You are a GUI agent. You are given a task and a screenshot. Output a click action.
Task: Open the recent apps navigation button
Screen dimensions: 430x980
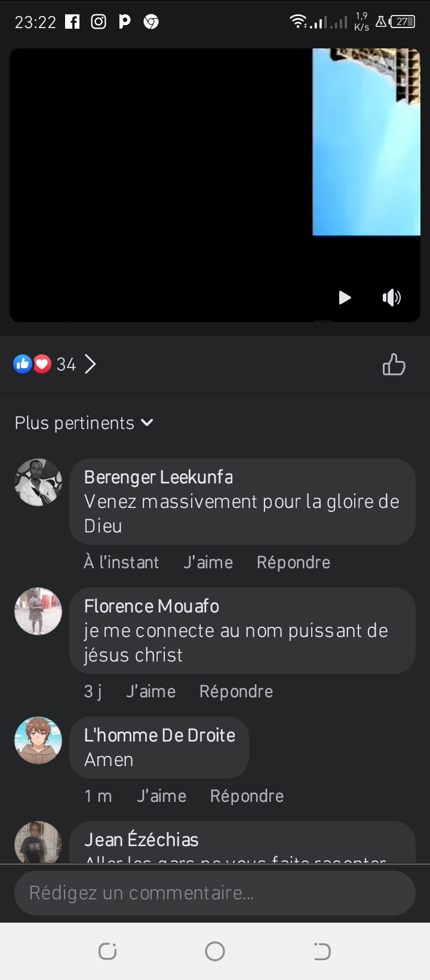click(107, 951)
